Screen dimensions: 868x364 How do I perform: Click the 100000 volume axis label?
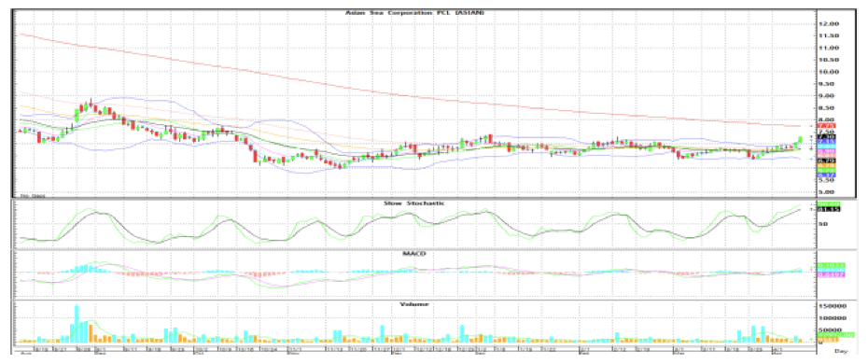point(832,318)
